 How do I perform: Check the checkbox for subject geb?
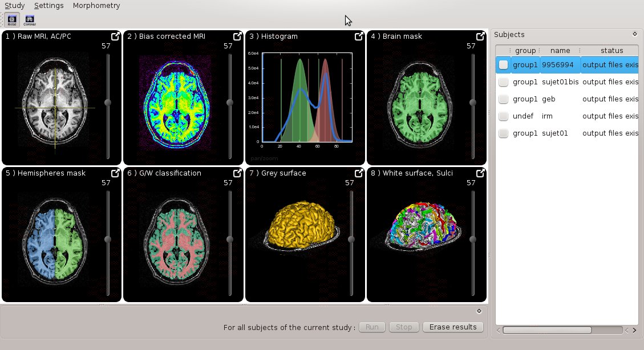tap(503, 99)
